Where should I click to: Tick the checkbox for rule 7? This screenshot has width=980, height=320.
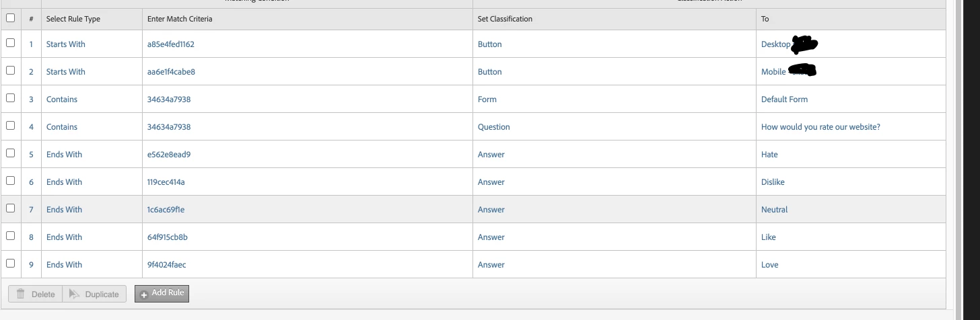10,208
